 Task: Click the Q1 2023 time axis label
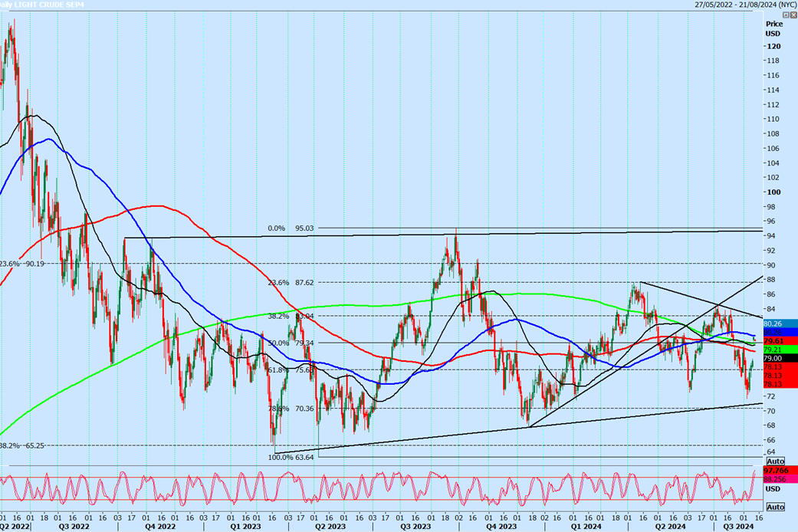tap(245, 527)
